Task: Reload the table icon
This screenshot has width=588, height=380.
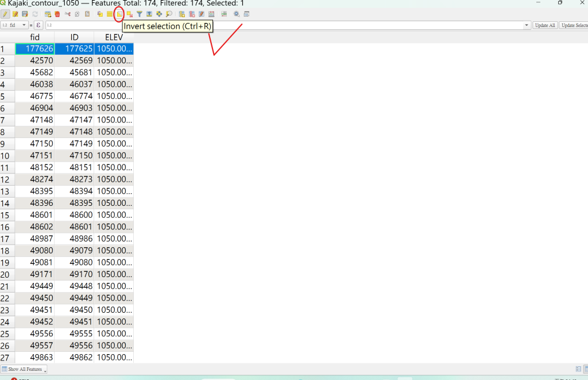Action: click(x=35, y=14)
